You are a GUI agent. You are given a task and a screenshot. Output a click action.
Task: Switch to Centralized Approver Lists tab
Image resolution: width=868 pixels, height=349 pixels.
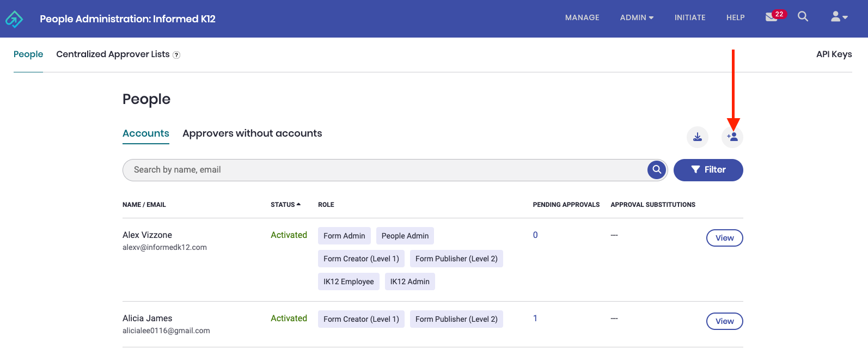click(113, 54)
